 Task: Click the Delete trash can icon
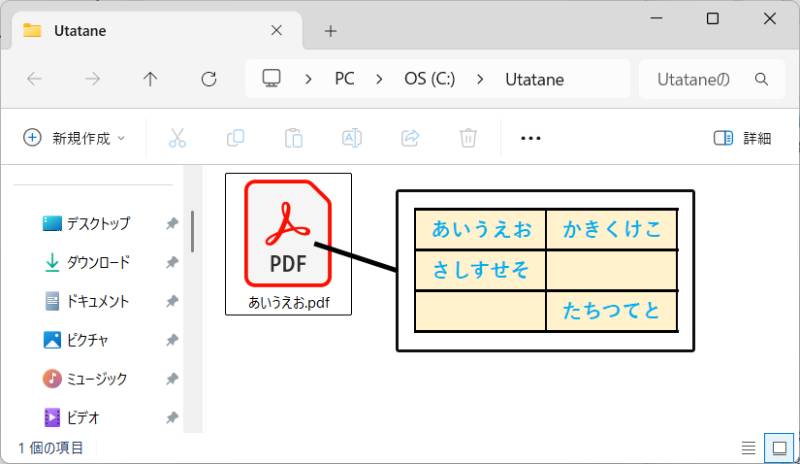point(468,138)
